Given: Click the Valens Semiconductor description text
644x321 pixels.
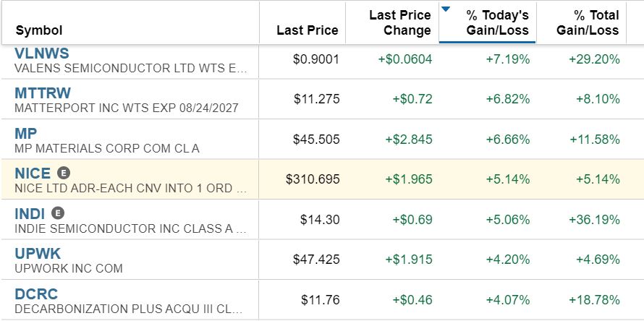Looking at the screenshot, I should (x=130, y=69).
